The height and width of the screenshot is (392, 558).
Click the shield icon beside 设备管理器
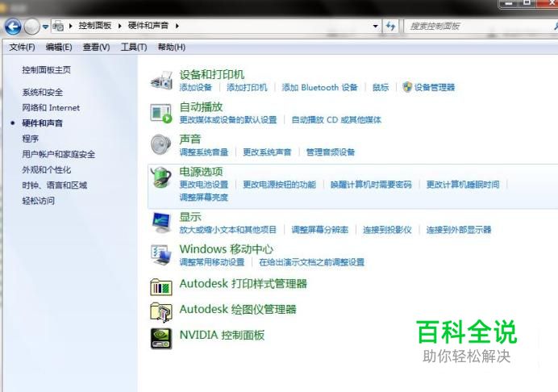coord(407,87)
